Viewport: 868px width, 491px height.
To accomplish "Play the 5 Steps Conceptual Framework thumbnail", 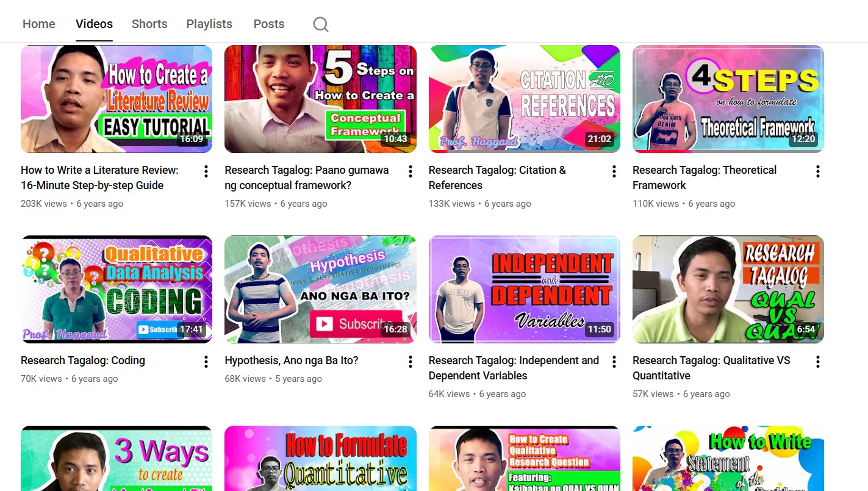I will 320,99.
